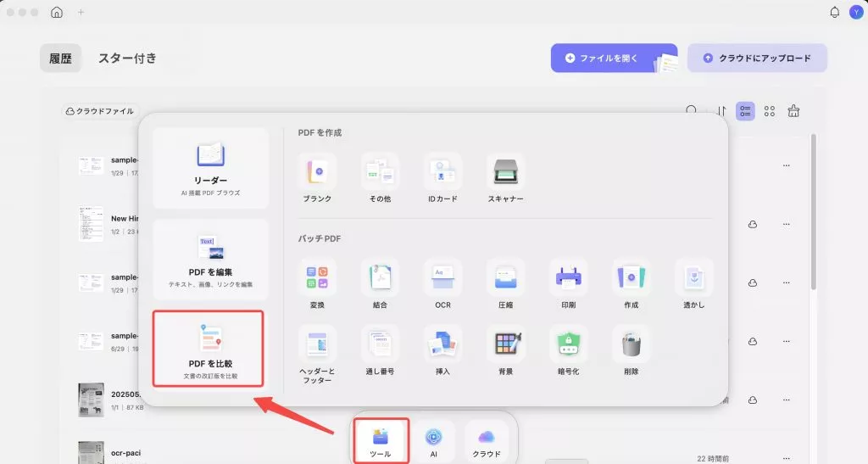This screenshot has height=464, width=868.
Task: Open the PDF を編集 card
Action: click(210, 260)
